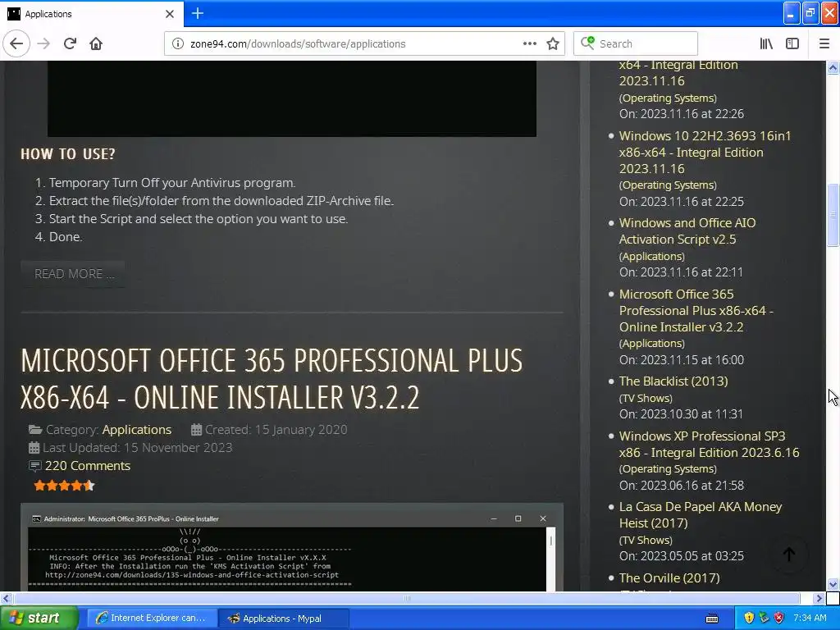Click the forward navigation arrow

coord(43,43)
